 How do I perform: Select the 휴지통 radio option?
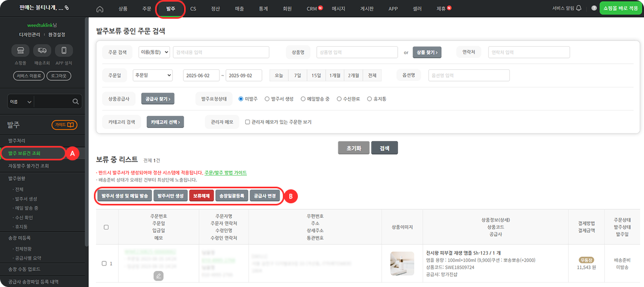tap(370, 99)
